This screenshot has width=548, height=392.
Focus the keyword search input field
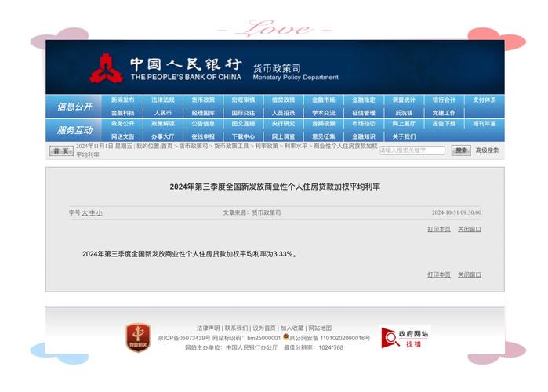click(412, 151)
